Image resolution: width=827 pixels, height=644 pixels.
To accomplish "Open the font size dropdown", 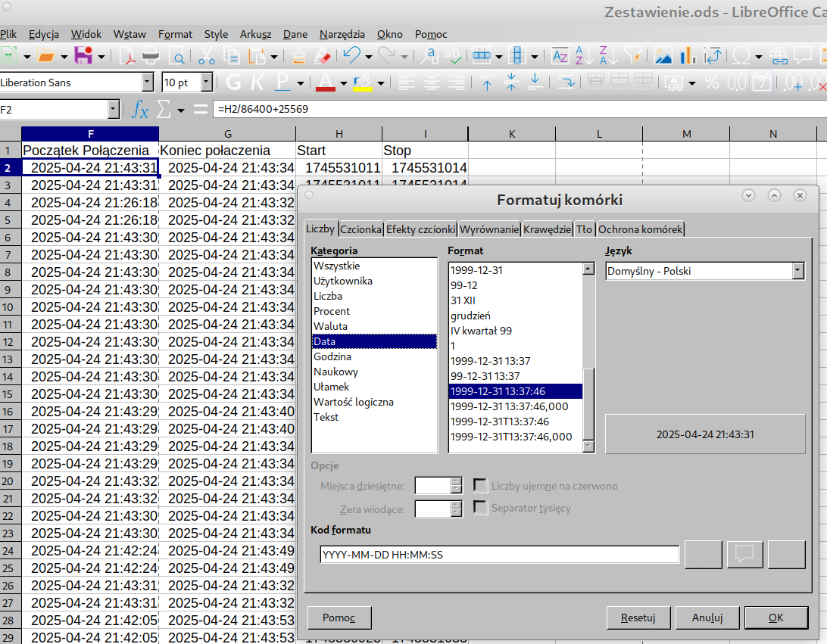I will [x=207, y=82].
